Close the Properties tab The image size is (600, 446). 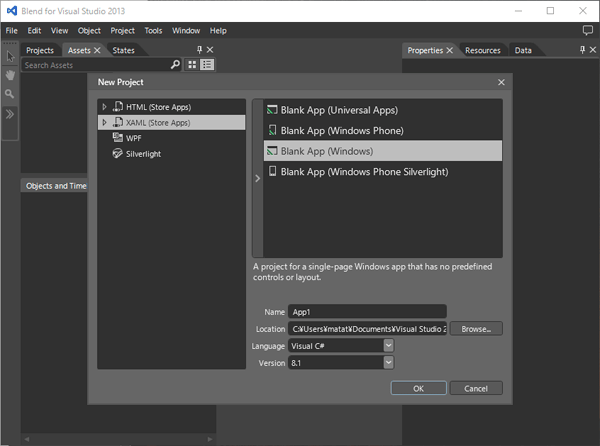(450, 50)
